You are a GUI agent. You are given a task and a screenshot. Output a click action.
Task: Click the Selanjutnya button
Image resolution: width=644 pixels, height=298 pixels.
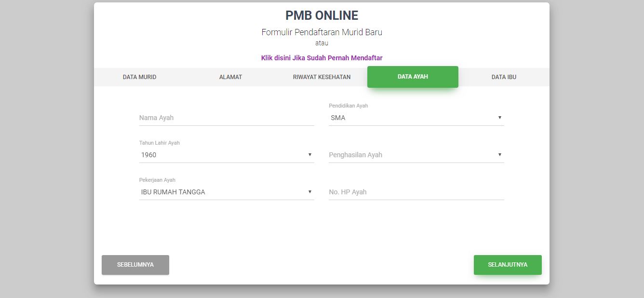coord(508,265)
